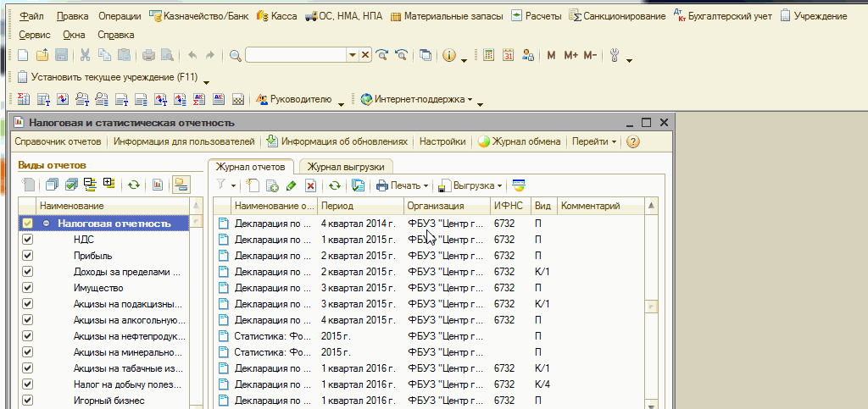Open the calendar icon with 31
The image size is (868, 409).
[x=509, y=55]
